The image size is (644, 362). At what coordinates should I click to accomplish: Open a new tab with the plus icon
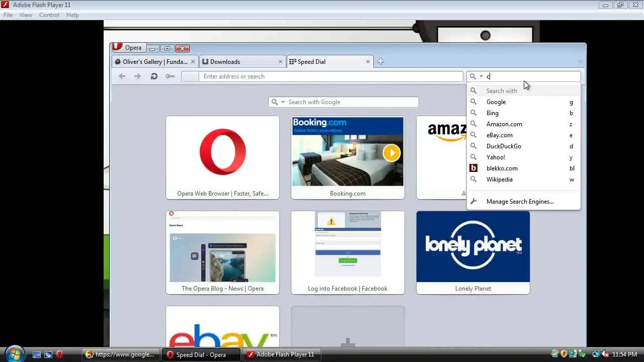point(380,61)
